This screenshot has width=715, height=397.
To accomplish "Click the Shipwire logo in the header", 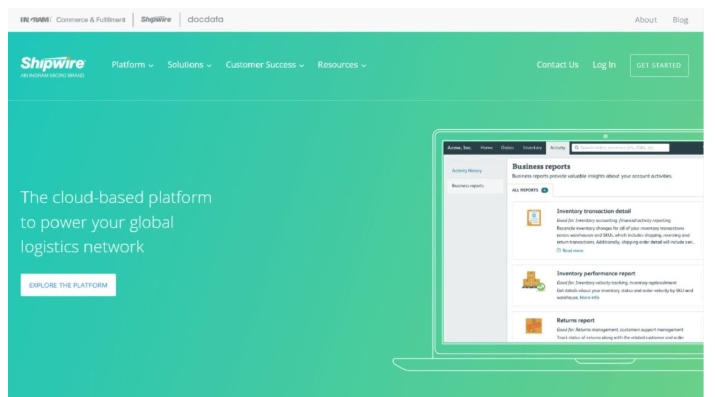I will coord(52,67).
